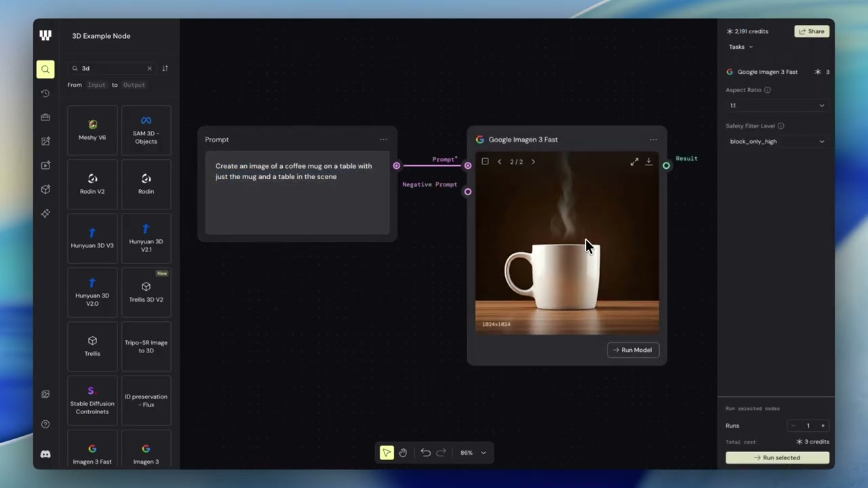868x488 pixels.
Task: Increase the Runs count
Action: pos(823,426)
